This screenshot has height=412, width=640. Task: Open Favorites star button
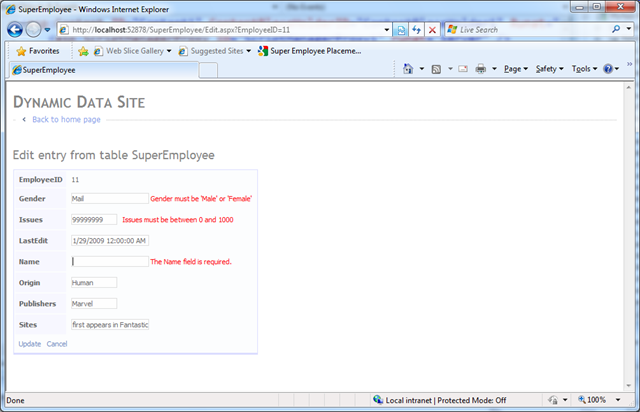tap(38, 50)
